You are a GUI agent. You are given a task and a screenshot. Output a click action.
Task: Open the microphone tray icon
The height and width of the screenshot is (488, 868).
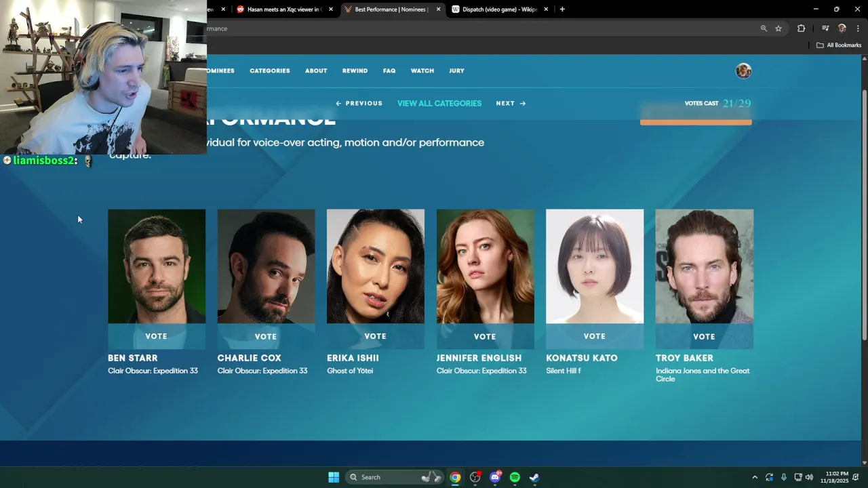784,477
